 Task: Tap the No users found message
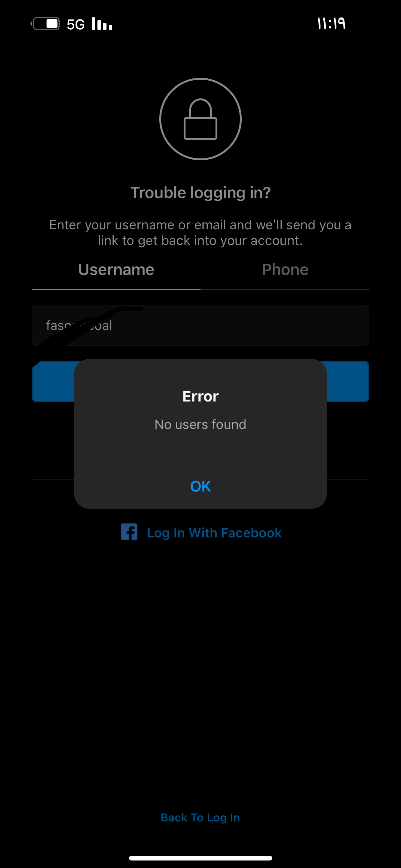(200, 424)
